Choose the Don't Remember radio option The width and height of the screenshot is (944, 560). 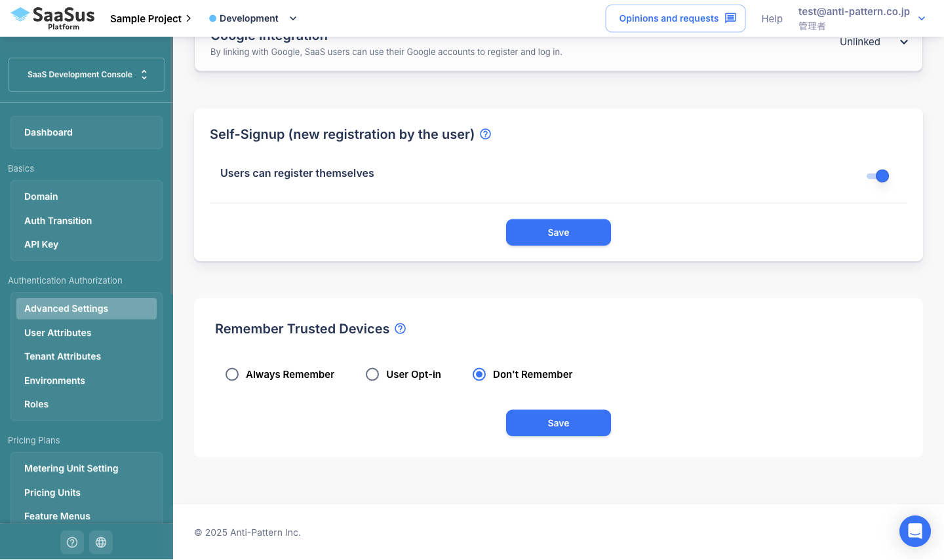[x=479, y=375]
